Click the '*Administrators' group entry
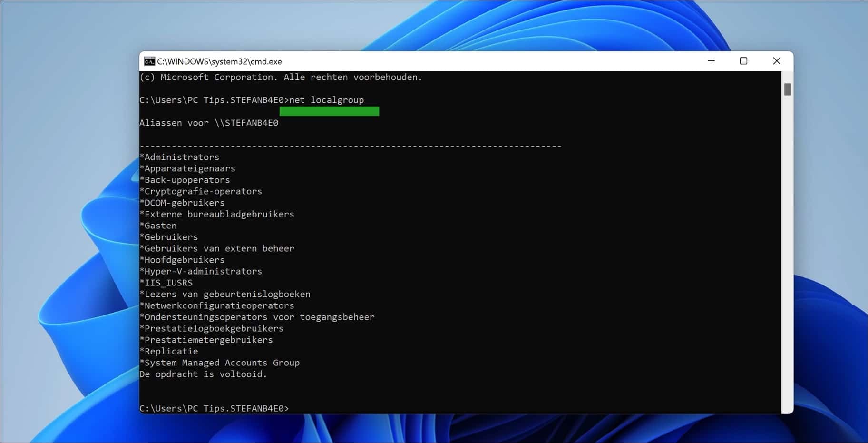 pyautogui.click(x=180, y=157)
